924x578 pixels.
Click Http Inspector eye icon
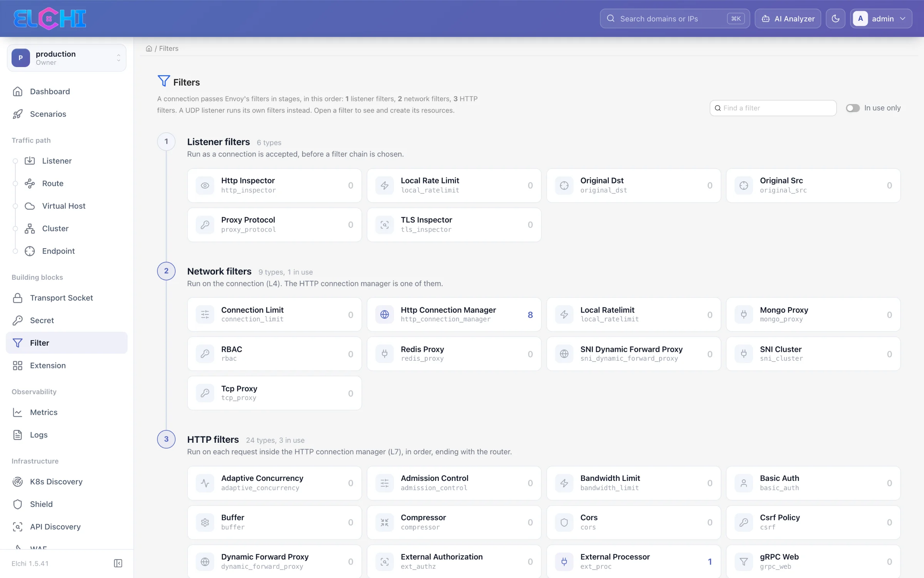[205, 185]
